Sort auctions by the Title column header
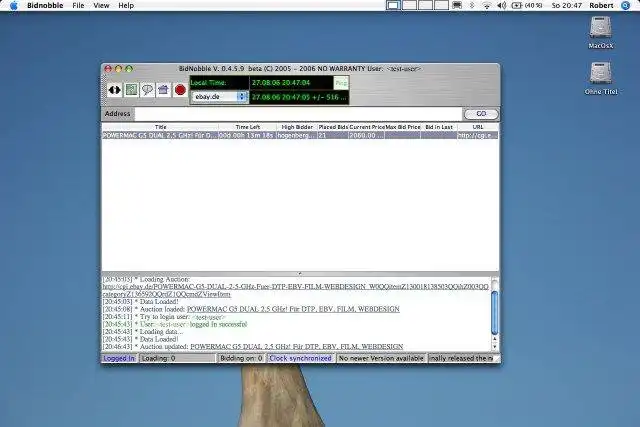This screenshot has width=640, height=427. click(160, 127)
